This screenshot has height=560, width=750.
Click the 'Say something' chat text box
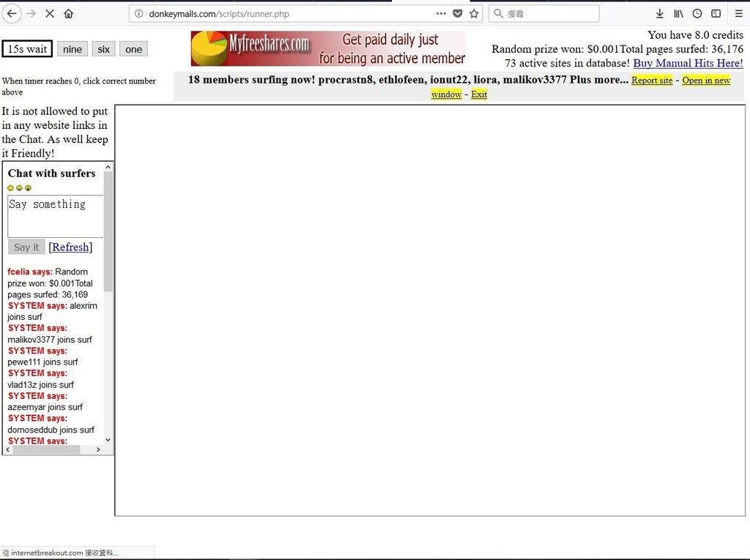pyautogui.click(x=55, y=216)
